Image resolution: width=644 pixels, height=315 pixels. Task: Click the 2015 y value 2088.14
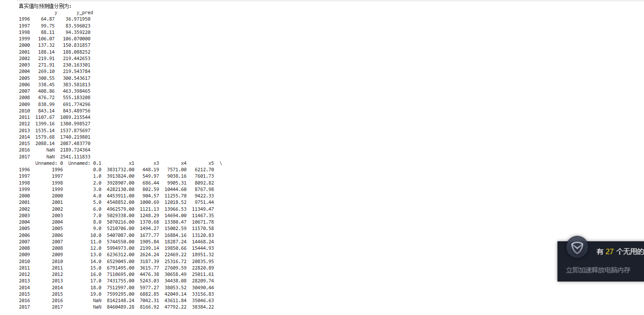pos(45,143)
